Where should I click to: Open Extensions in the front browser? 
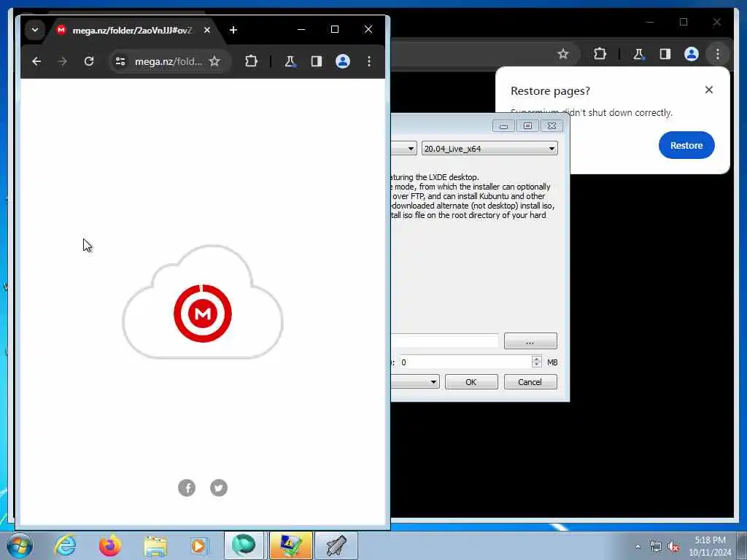(251, 61)
